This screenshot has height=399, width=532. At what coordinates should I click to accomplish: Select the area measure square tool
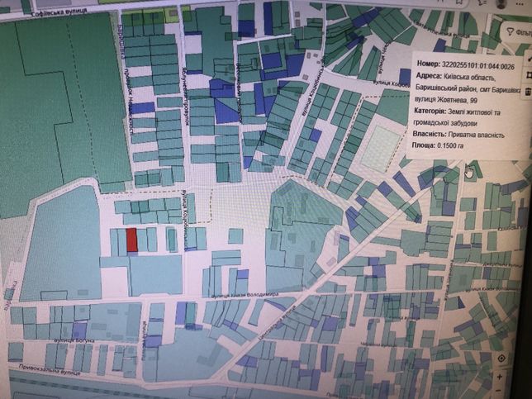click(530, 75)
